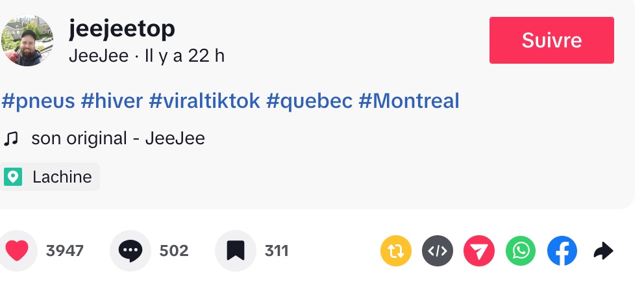
Task: Share to WhatsApp
Action: (521, 251)
